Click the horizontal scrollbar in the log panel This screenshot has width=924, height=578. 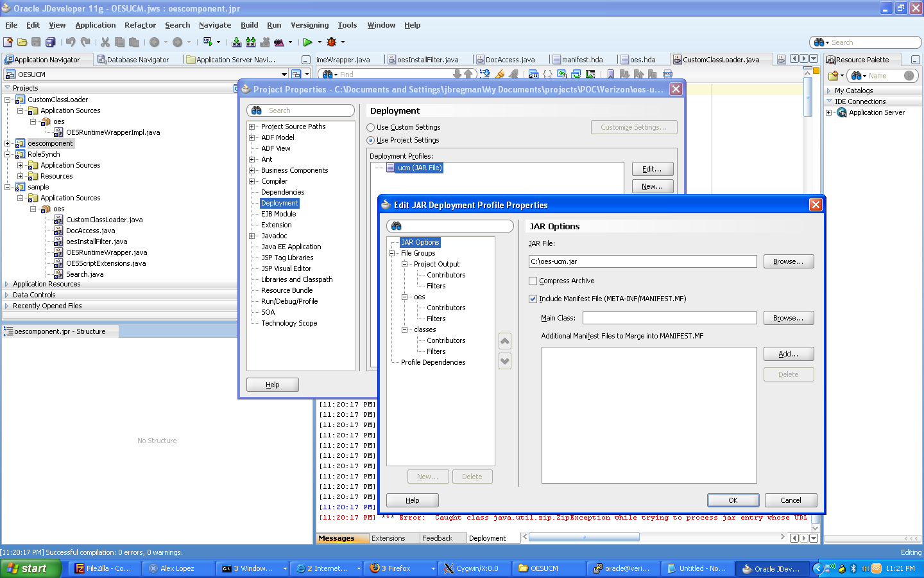point(584,537)
